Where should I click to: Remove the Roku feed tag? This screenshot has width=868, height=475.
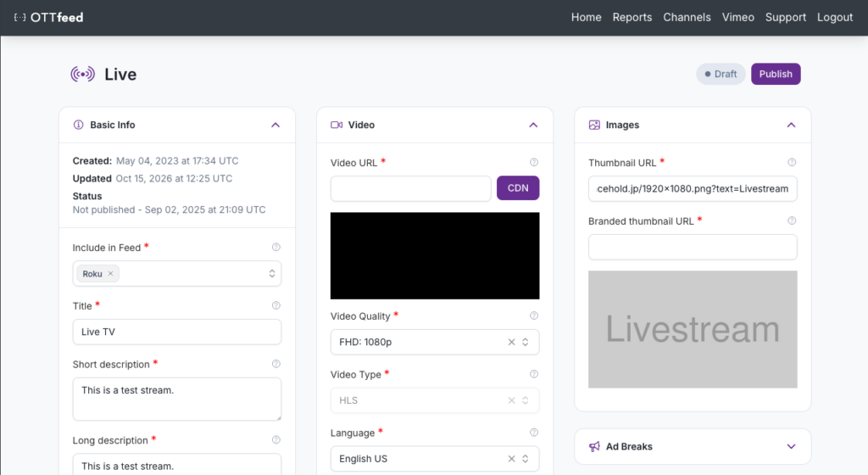point(111,273)
